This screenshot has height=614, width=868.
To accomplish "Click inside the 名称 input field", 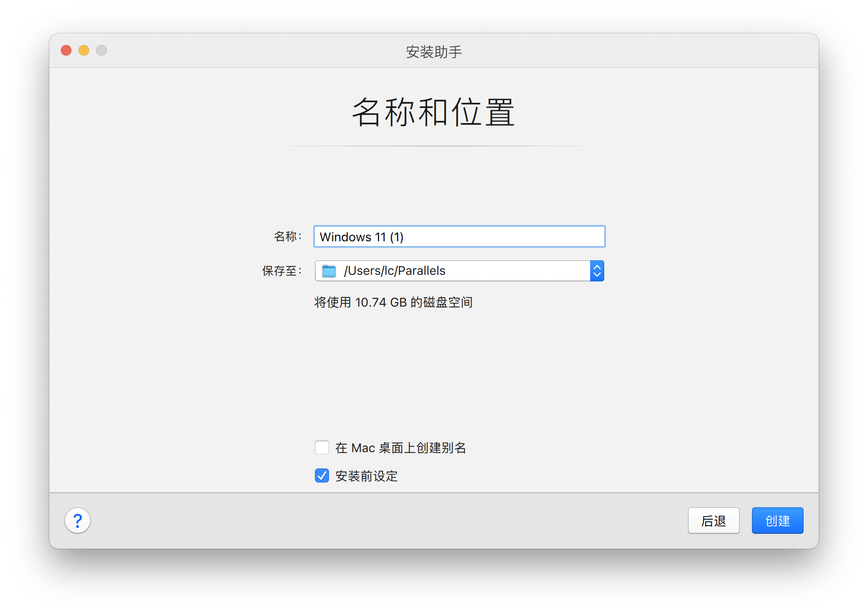I will click(x=459, y=237).
